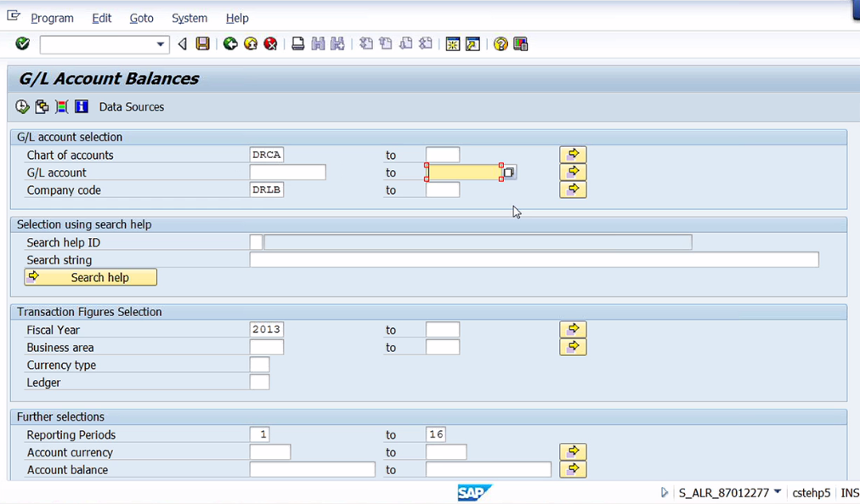
Task: Click the G/L account lower limit field
Action: [287, 173]
